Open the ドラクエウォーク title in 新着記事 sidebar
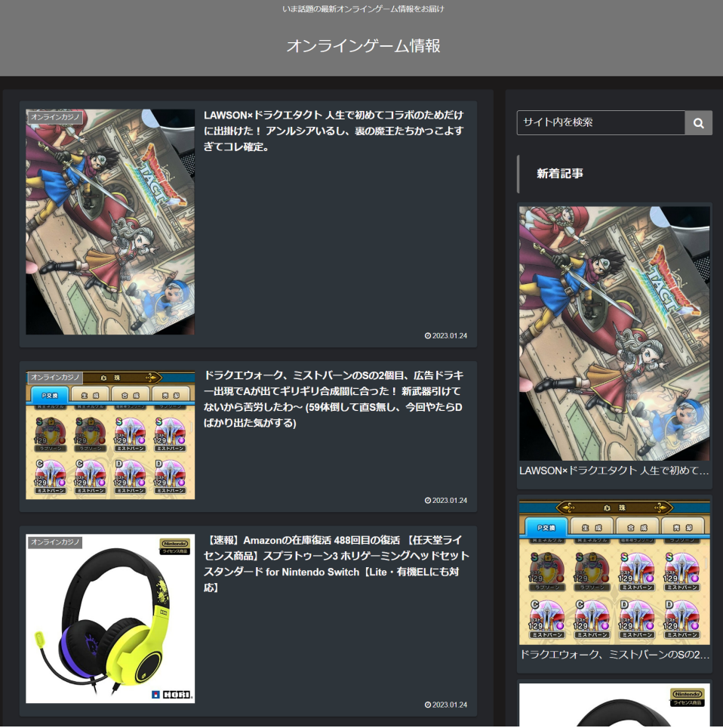The height and width of the screenshot is (728, 723). [x=614, y=654]
